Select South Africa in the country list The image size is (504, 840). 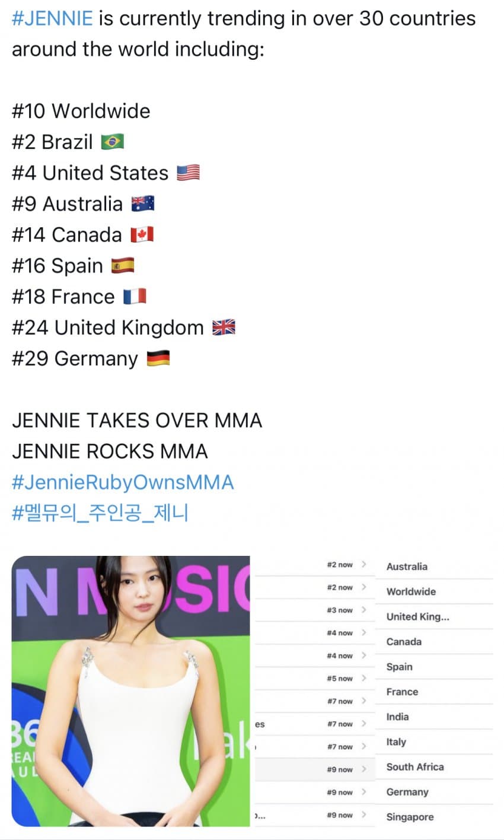414,767
